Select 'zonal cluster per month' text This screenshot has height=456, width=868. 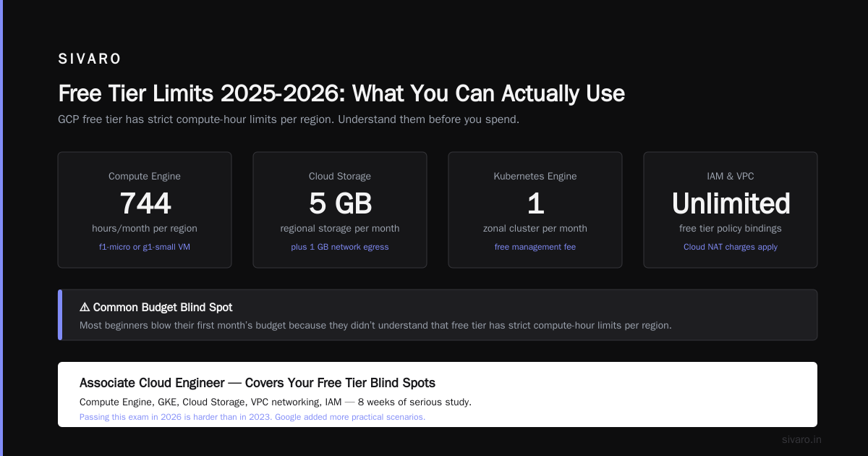[x=535, y=229]
